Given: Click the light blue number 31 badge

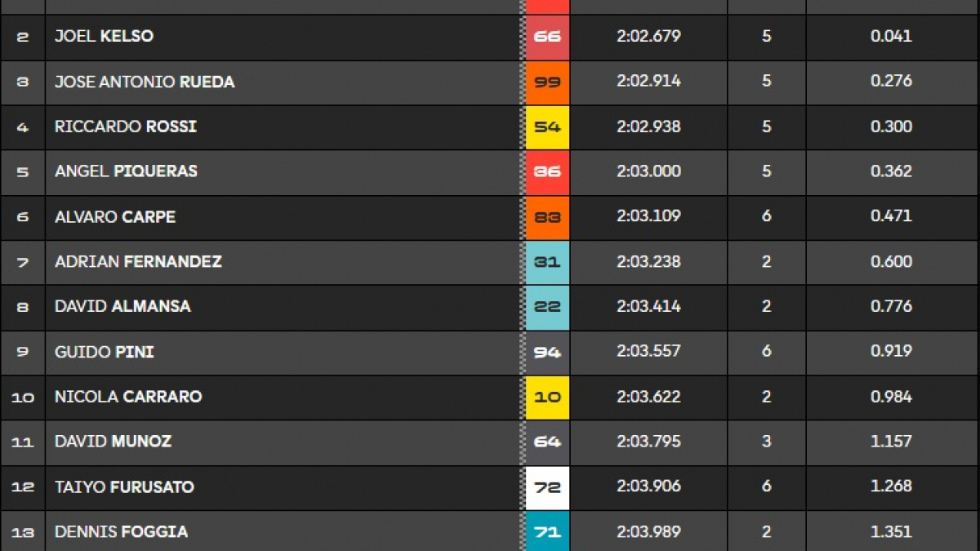Looking at the screenshot, I should [x=547, y=262].
